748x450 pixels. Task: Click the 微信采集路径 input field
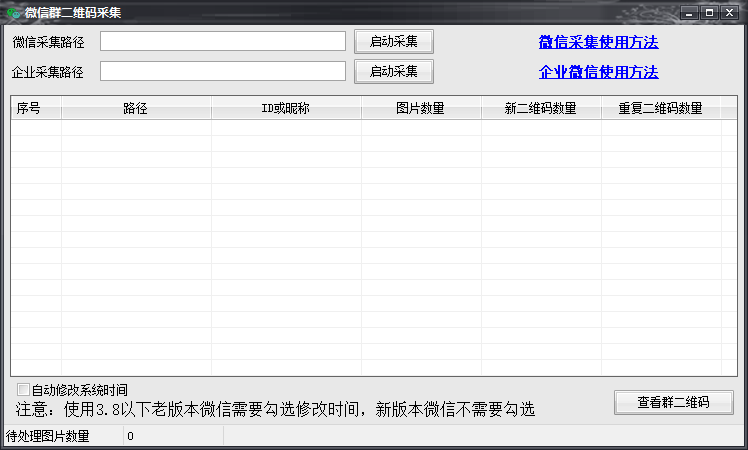[x=222, y=41]
